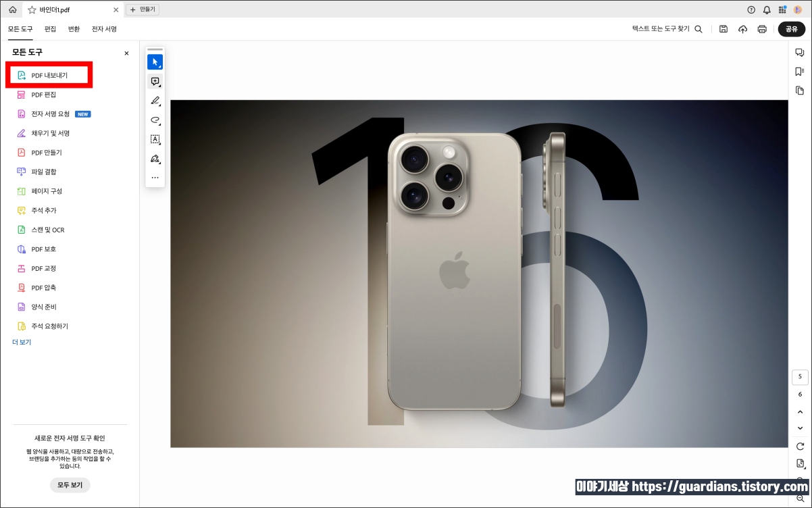Click the 모두 보기 button
The image size is (812, 508).
70,485
